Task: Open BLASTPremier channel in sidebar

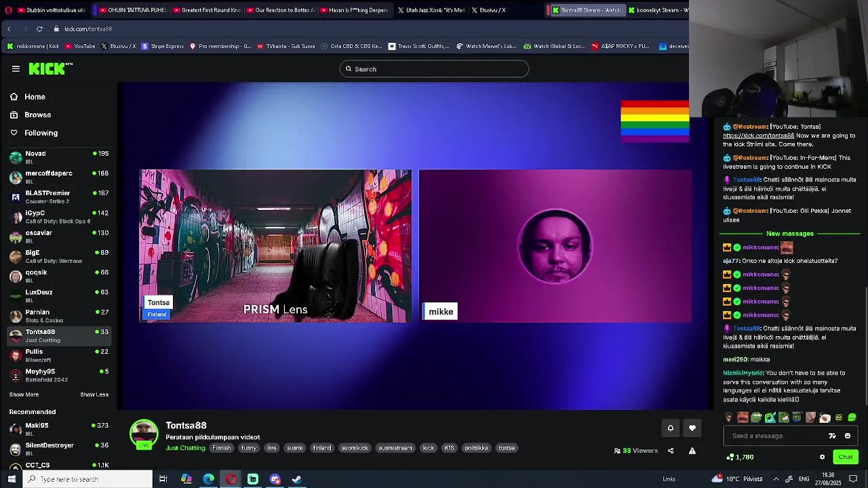Action: point(59,197)
